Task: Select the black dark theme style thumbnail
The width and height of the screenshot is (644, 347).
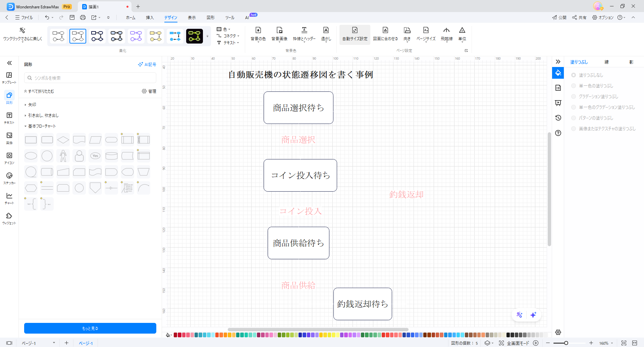Action: [x=195, y=36]
